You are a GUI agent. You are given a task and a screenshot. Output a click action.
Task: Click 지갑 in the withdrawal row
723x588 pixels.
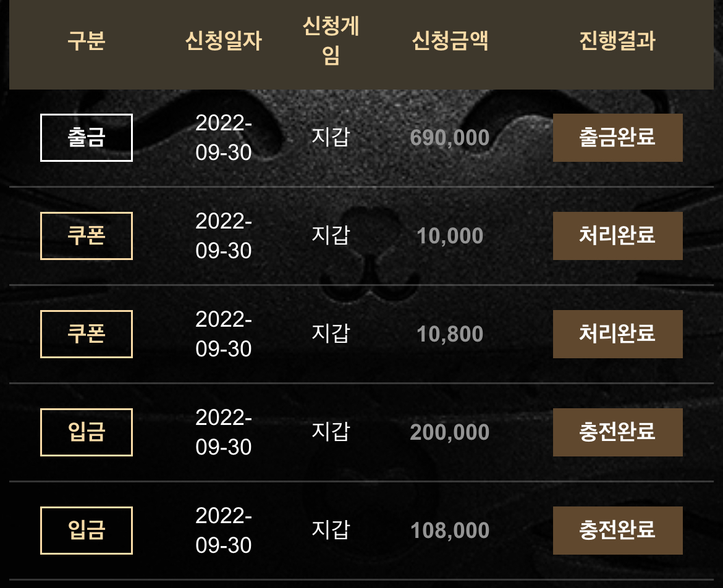pos(331,137)
